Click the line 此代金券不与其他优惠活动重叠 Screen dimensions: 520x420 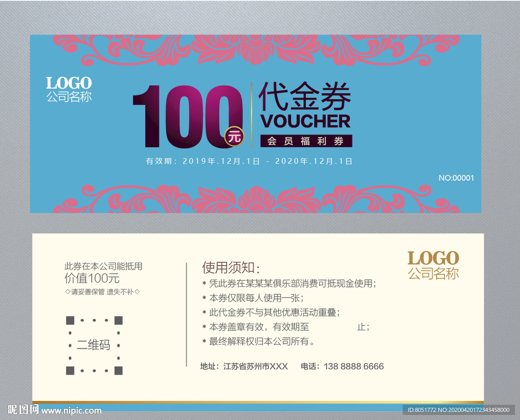tap(271, 312)
